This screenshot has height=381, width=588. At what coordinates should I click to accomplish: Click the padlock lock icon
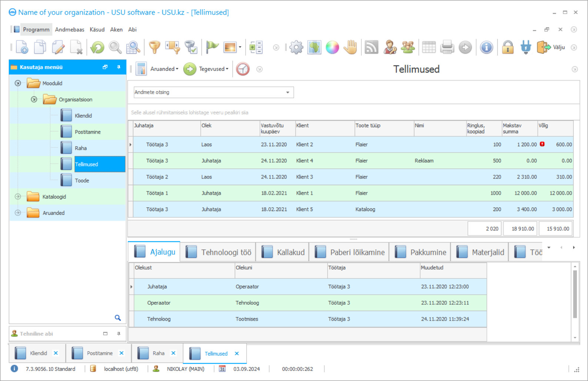pos(508,47)
